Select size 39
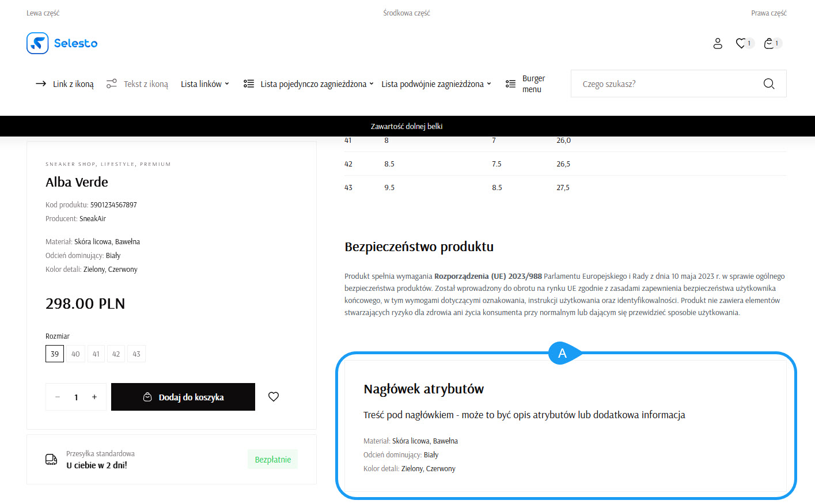This screenshot has width=815, height=504. pyautogui.click(x=55, y=354)
